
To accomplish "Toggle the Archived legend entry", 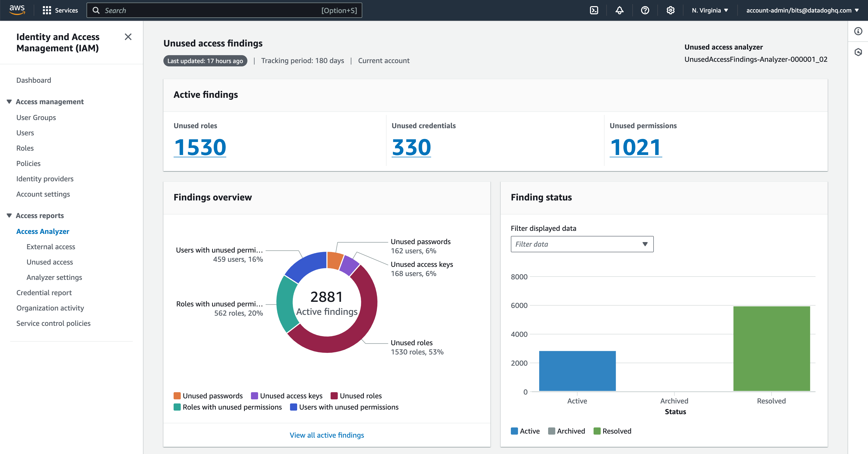I will (566, 431).
